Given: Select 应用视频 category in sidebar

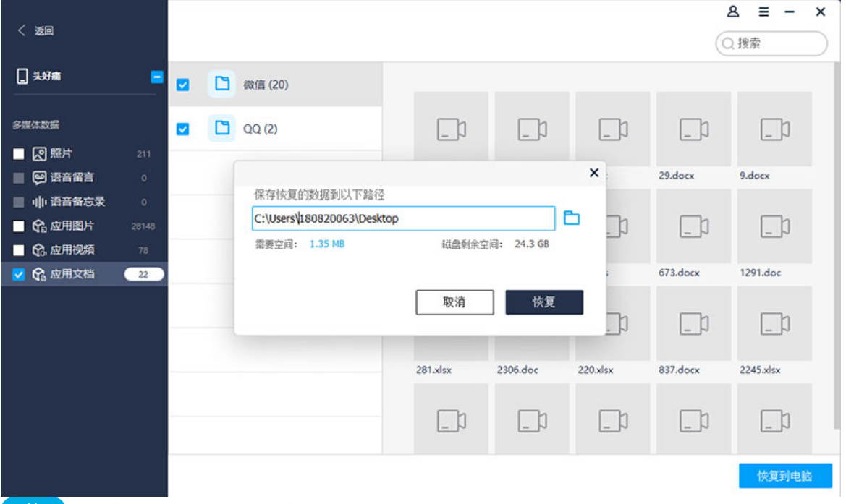Looking at the screenshot, I should [72, 250].
